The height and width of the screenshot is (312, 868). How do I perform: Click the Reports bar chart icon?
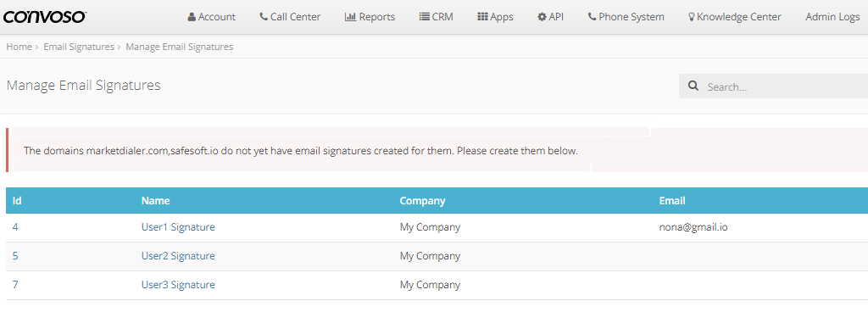pos(350,17)
